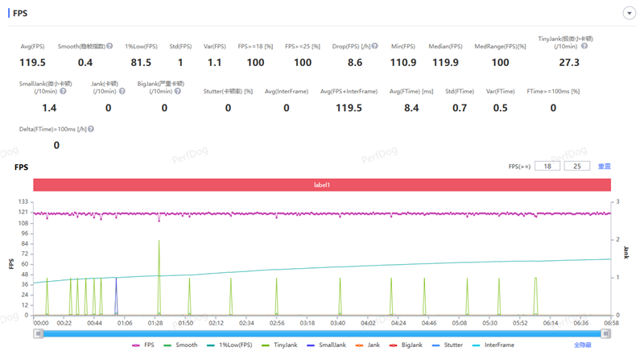Viewport: 644px width, 351px height.
Task: Toggle the InterFrame series in the legend
Action: (x=493, y=345)
